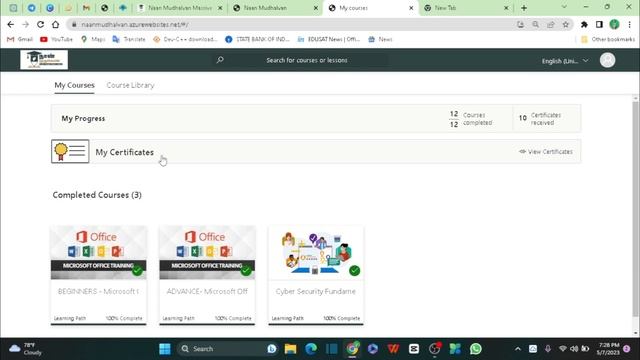The image size is (640, 360).
Task: Open Microsoft Edge from taskbar
Action: pos(311,349)
